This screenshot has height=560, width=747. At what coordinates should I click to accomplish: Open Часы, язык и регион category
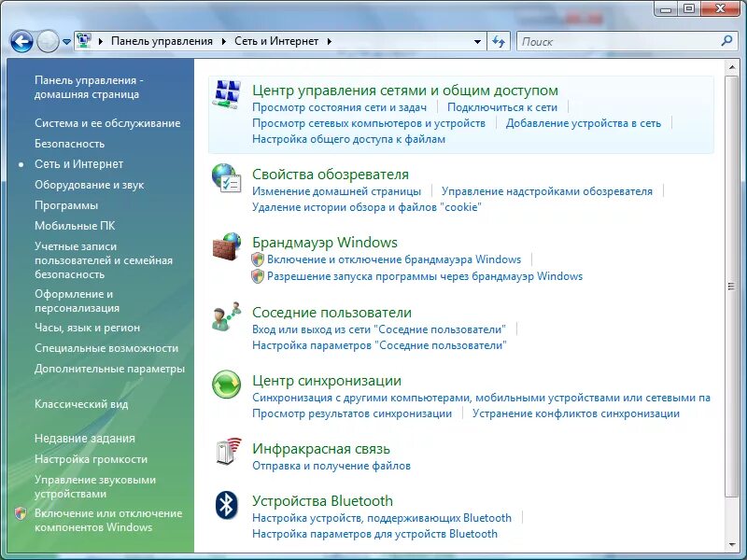87,328
